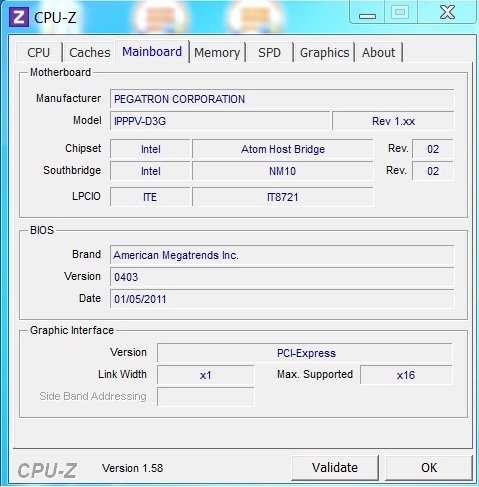
Task: Click the Link Width label
Action: 122,374
